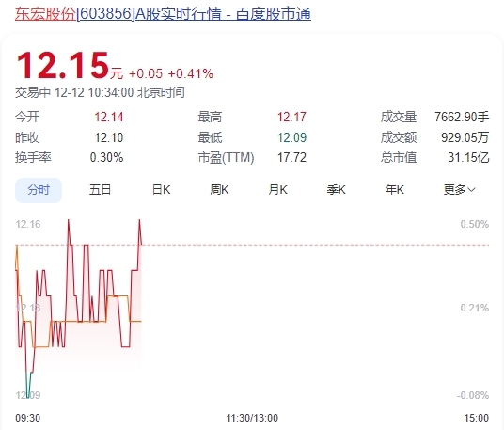
Task: Click the 最低 value 12.09
Action: tap(291, 137)
